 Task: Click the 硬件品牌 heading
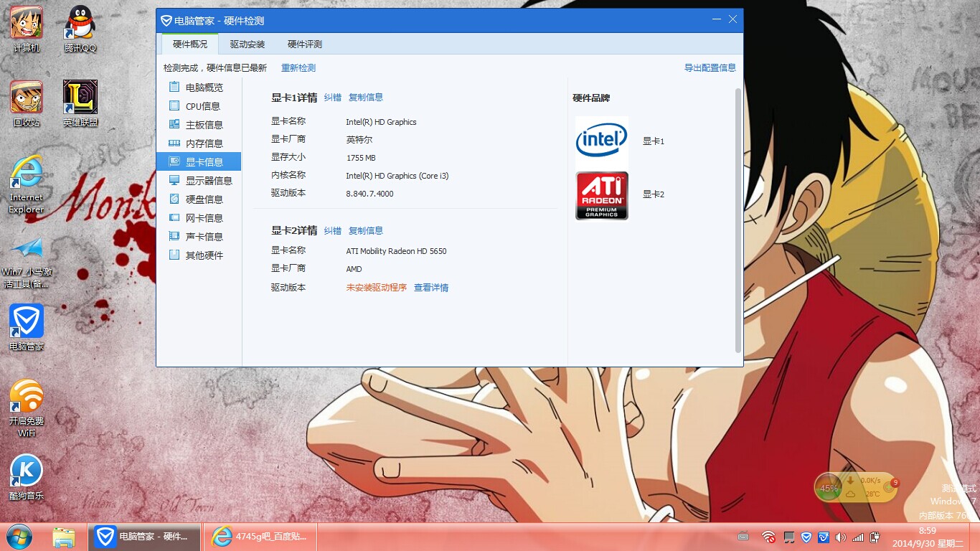coord(591,98)
